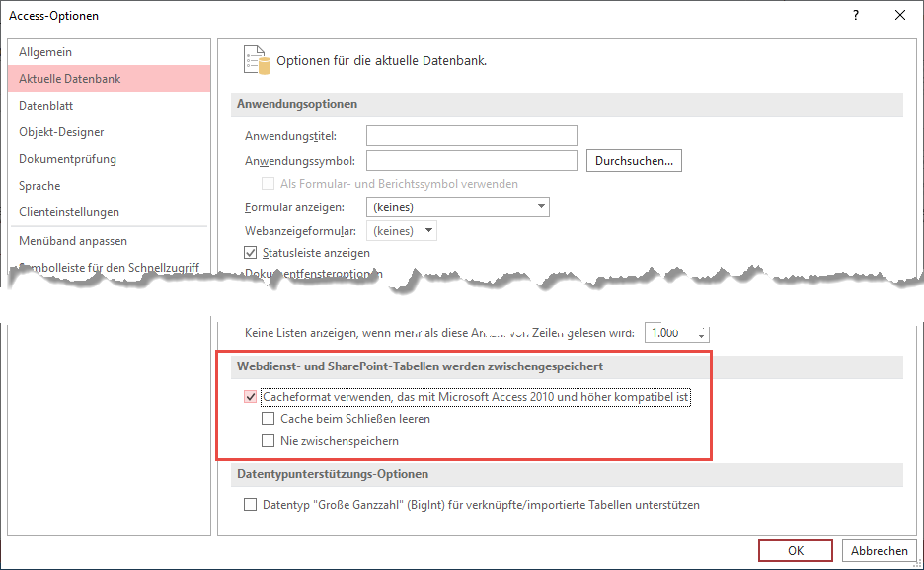
Task: Dismiss the dialog with Abbrechen
Action: (x=878, y=550)
